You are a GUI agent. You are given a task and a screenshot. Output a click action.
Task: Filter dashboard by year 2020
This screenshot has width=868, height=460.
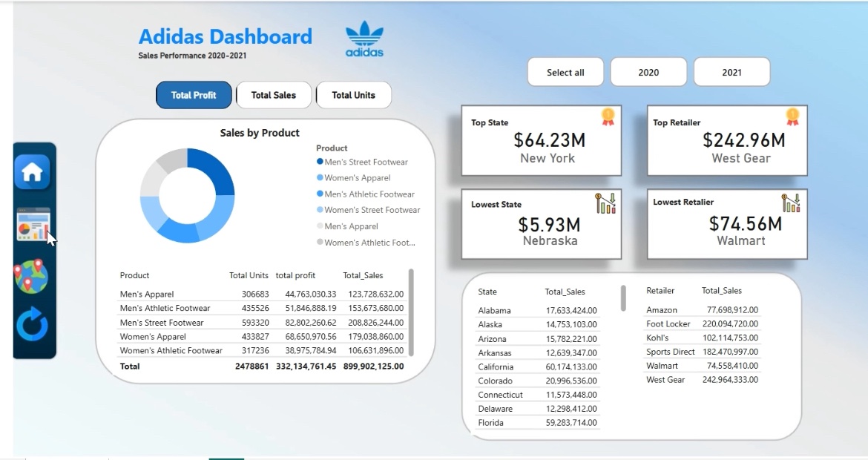[648, 72]
